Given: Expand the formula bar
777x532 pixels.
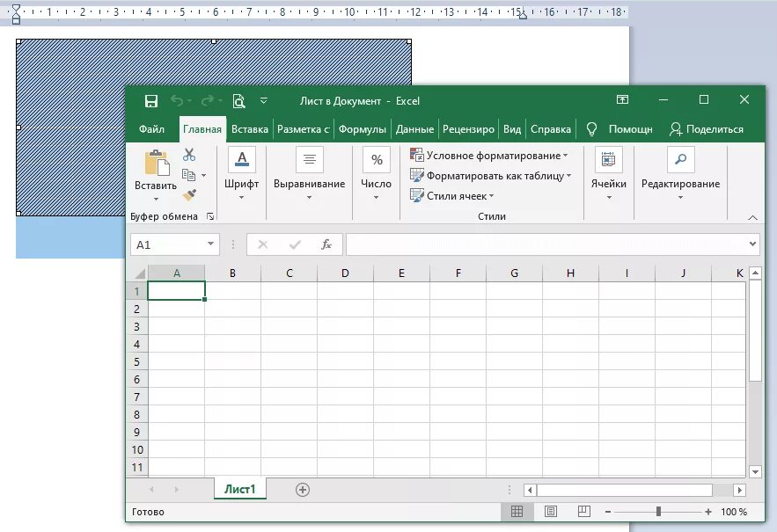Looking at the screenshot, I should (x=752, y=244).
